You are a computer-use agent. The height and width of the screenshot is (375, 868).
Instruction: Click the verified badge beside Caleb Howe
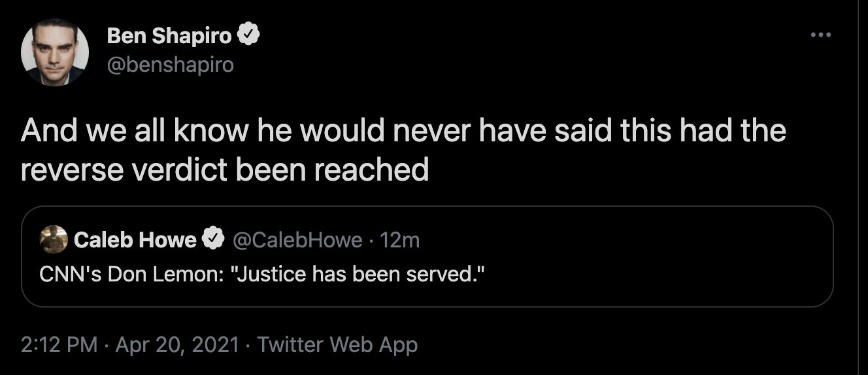tap(212, 240)
